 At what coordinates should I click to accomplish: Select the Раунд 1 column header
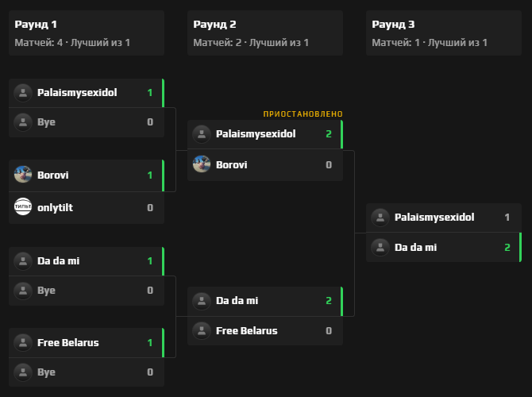coord(86,33)
